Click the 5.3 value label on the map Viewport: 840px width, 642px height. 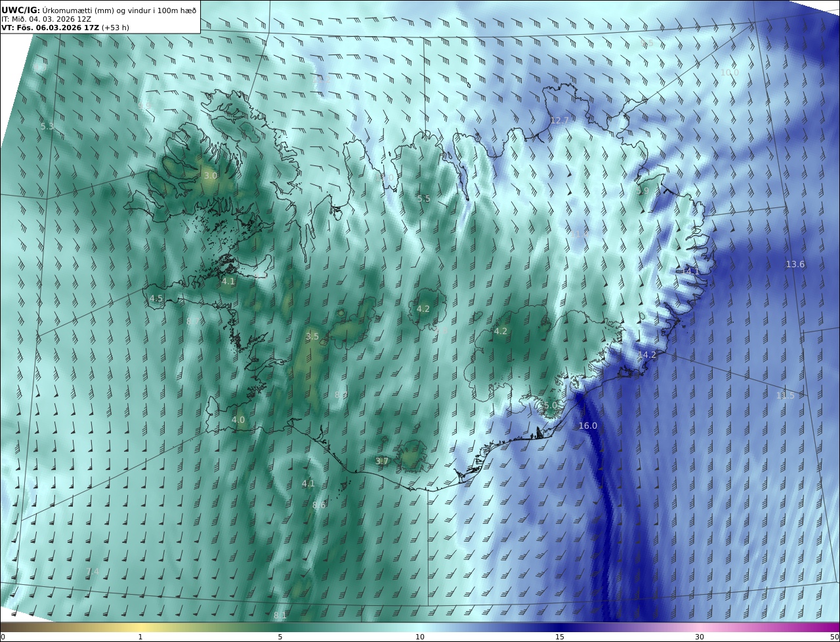point(47,127)
